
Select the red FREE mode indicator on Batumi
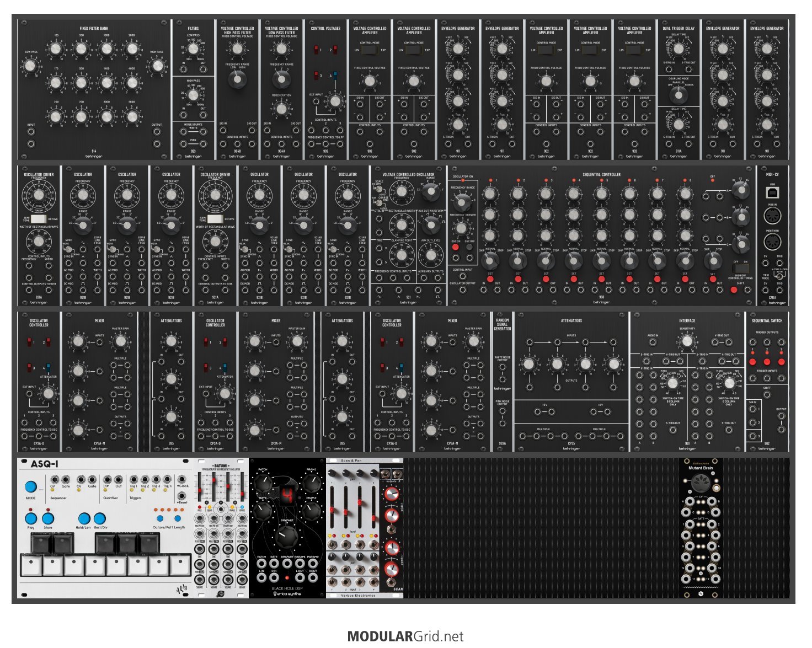[200, 506]
